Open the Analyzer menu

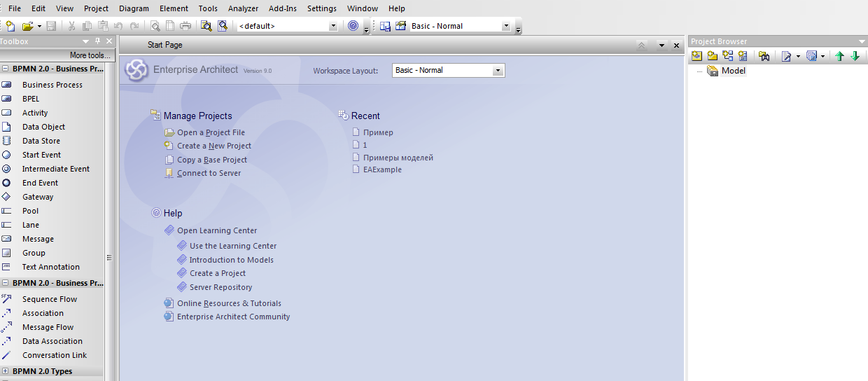coord(243,8)
